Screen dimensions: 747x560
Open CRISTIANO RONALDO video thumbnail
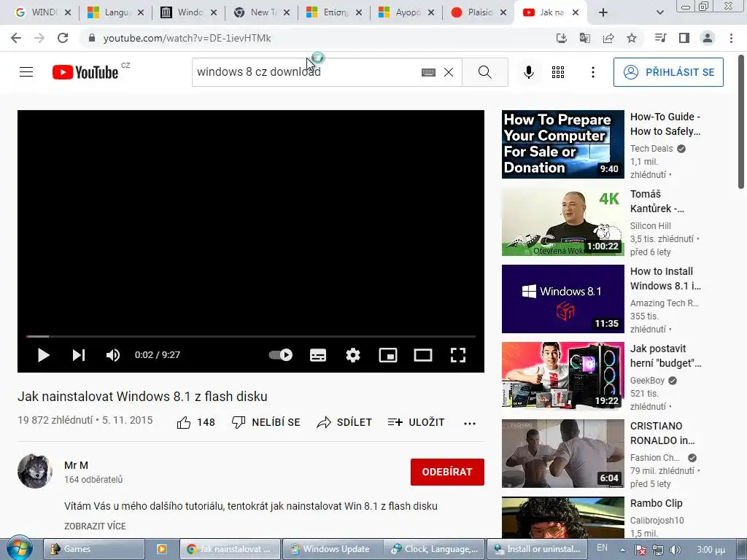pos(562,454)
